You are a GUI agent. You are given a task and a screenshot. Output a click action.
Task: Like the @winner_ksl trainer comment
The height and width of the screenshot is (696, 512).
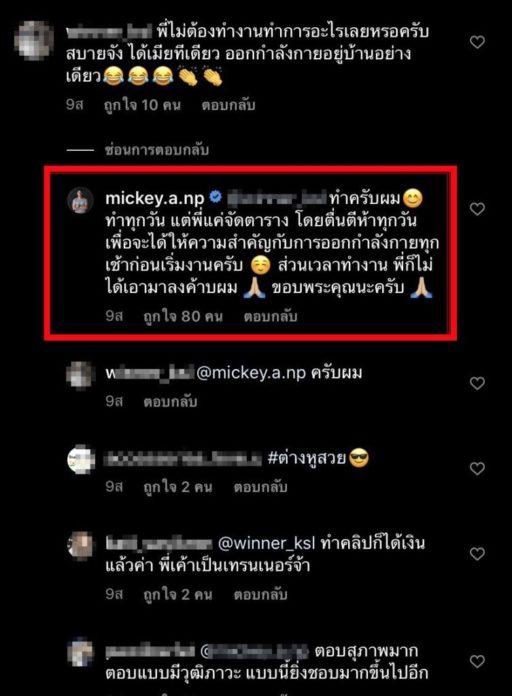click(477, 554)
